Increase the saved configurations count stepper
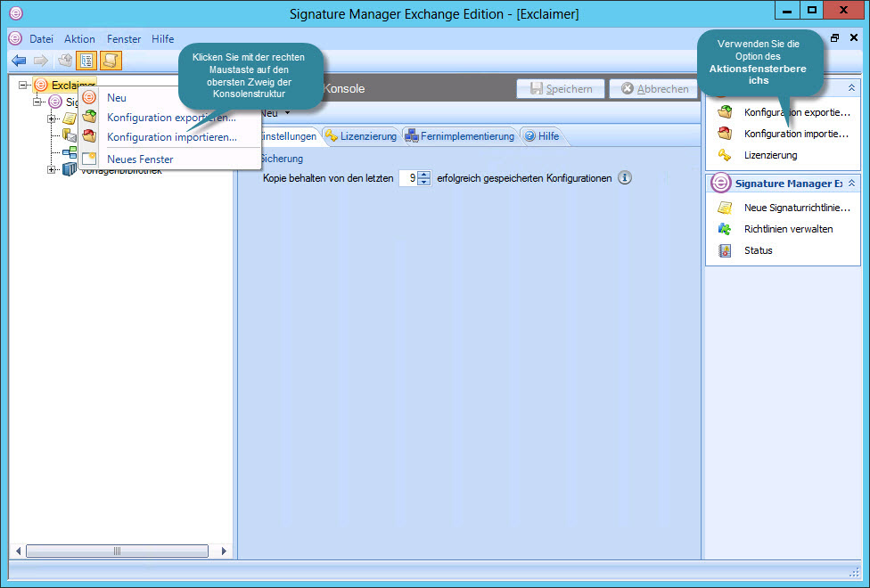 coord(423,174)
